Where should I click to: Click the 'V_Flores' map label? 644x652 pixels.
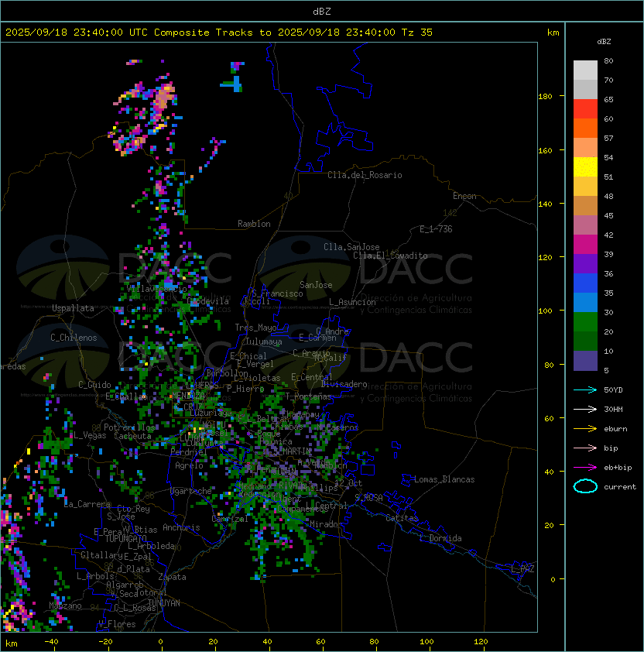(x=117, y=624)
